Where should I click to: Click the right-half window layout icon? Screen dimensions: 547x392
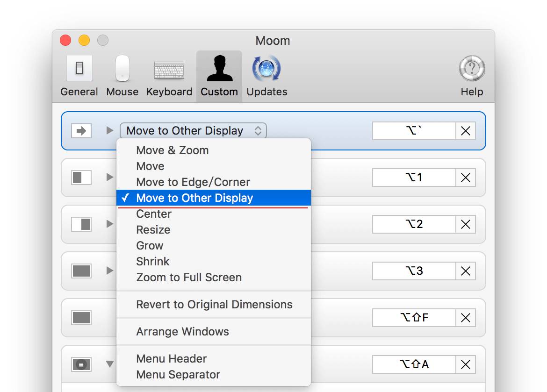[x=81, y=224]
